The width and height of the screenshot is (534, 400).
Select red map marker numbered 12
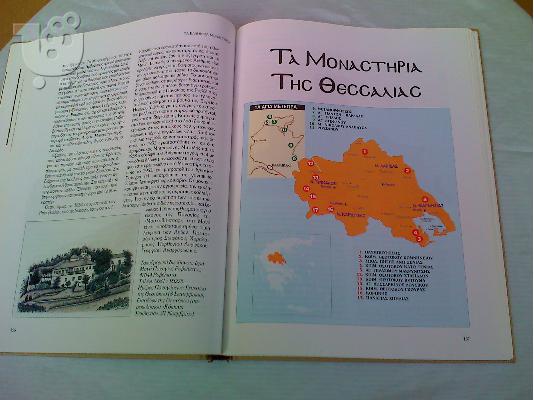click(x=310, y=163)
